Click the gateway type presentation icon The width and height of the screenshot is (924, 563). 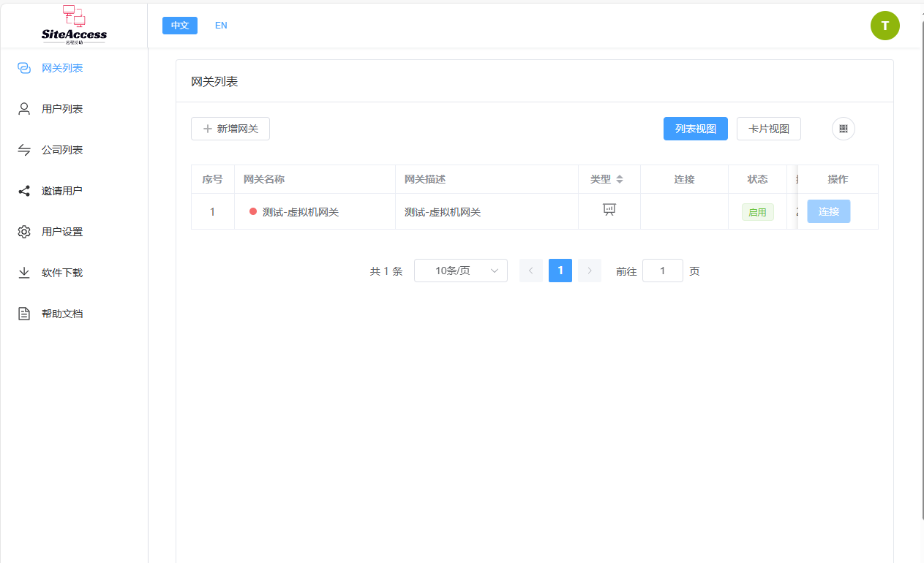pyautogui.click(x=609, y=210)
